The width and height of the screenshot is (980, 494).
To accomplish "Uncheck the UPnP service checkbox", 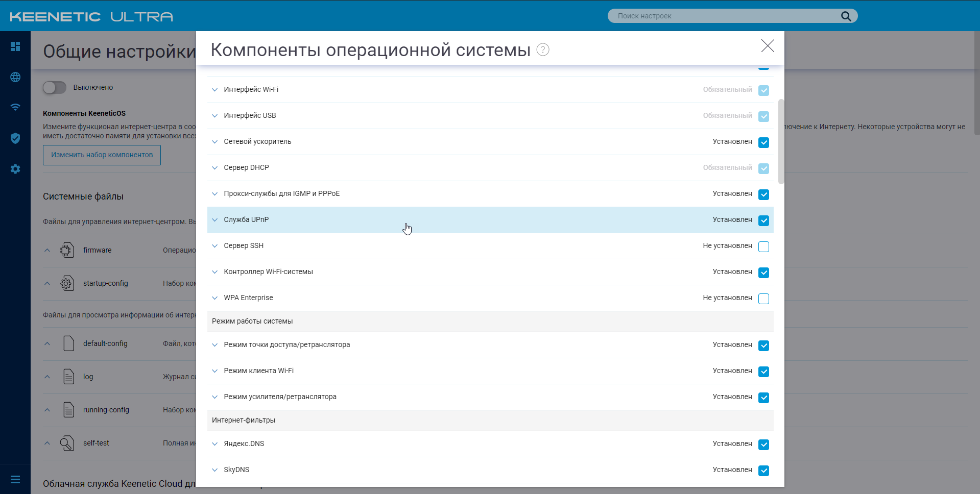I will pos(763,220).
